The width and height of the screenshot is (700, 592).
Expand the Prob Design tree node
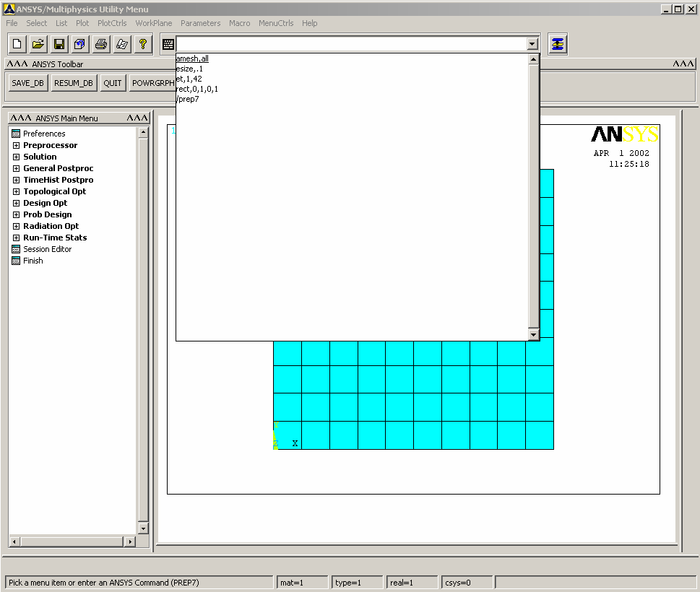16,214
